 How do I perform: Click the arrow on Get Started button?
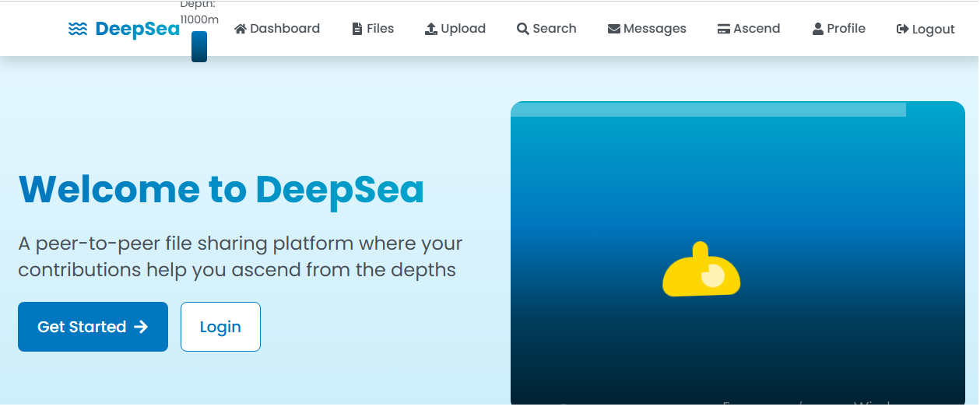tap(141, 327)
